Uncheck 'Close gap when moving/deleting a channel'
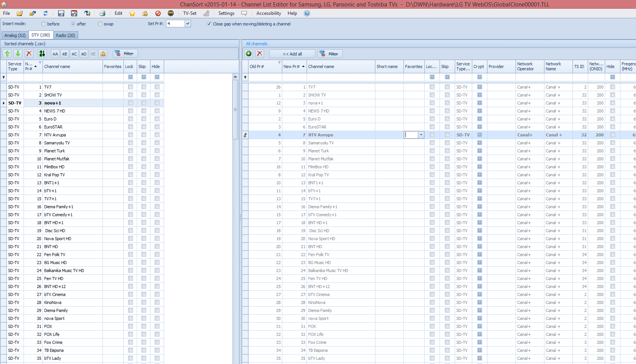 click(x=209, y=24)
